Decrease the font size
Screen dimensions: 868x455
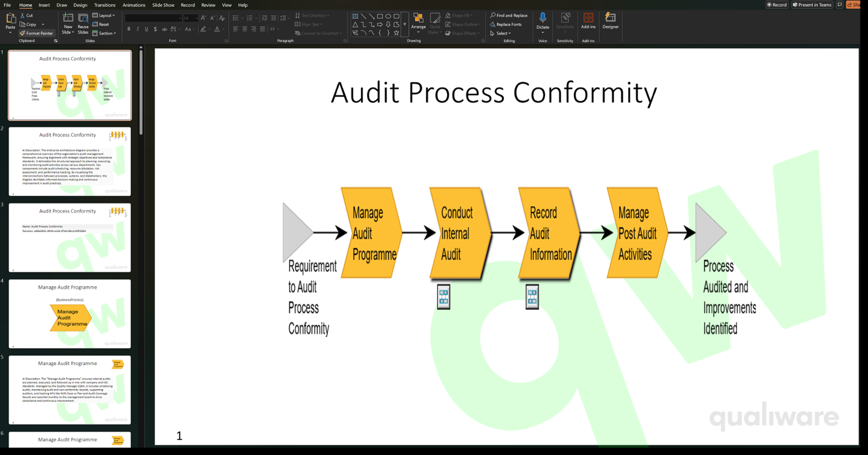click(x=213, y=18)
